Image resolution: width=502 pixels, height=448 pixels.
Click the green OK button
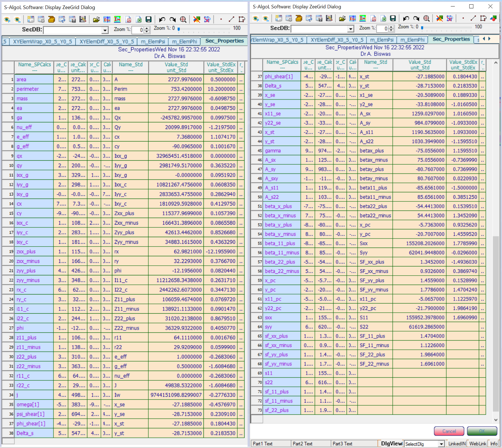click(482, 431)
